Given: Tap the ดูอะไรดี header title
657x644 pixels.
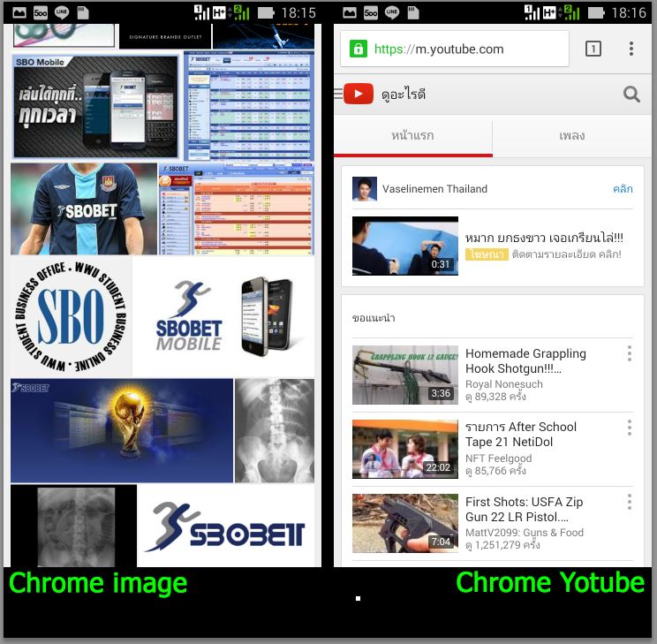Looking at the screenshot, I should coord(403,94).
